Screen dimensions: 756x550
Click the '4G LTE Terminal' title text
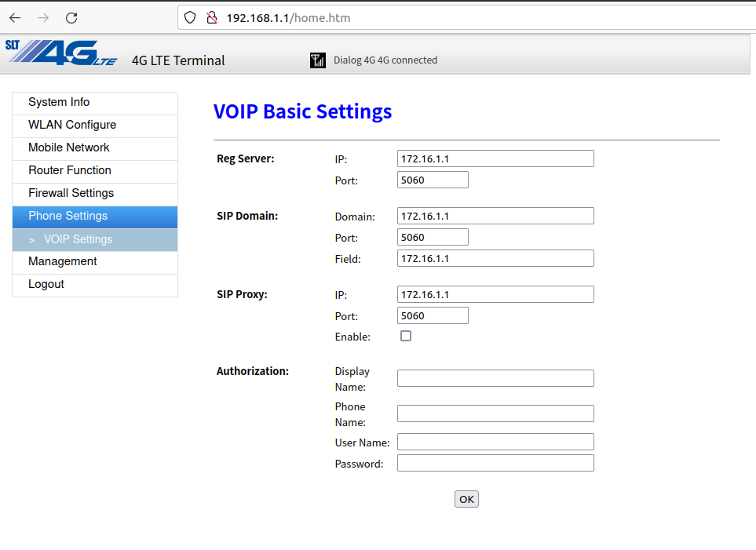pyautogui.click(x=178, y=60)
